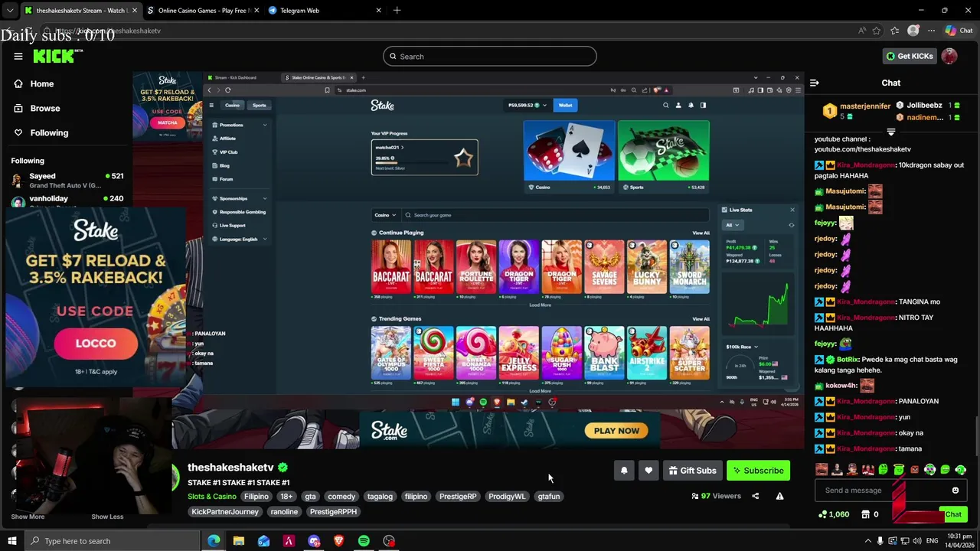This screenshot has width=980, height=551.
Task: Click browser favorites star icon
Action: click(877, 31)
